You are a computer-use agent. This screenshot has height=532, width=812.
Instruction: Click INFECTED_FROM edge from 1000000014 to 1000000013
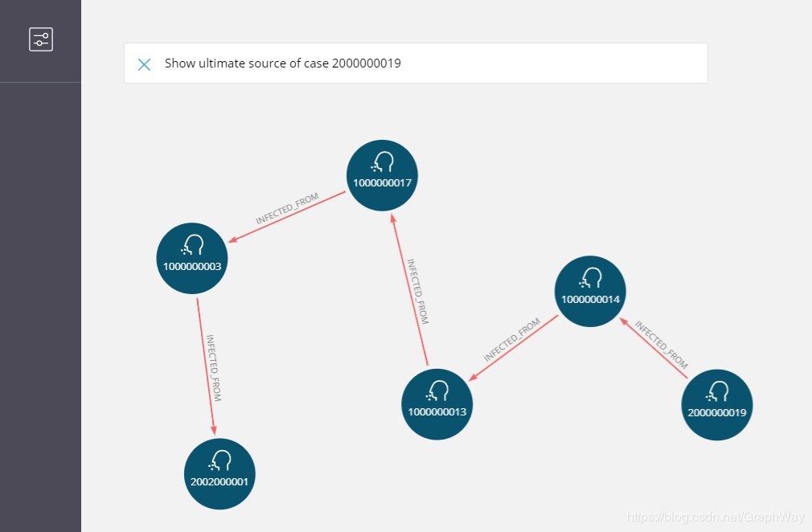(x=515, y=347)
